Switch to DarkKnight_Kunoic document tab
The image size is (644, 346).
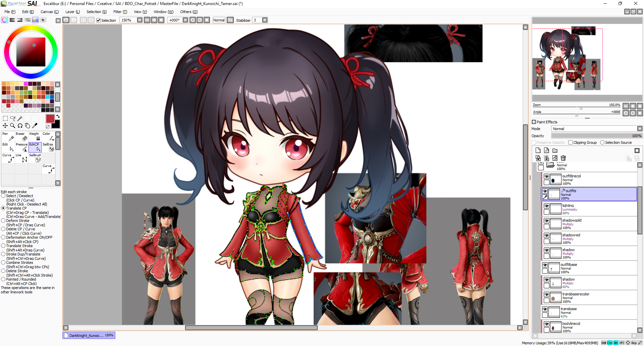click(89, 335)
